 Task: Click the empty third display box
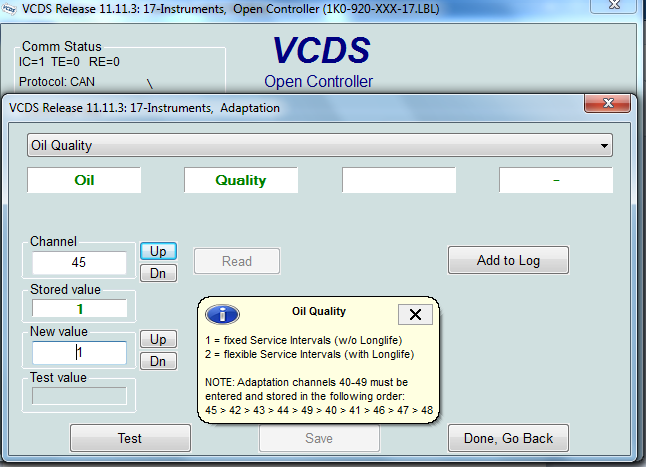[x=399, y=180]
